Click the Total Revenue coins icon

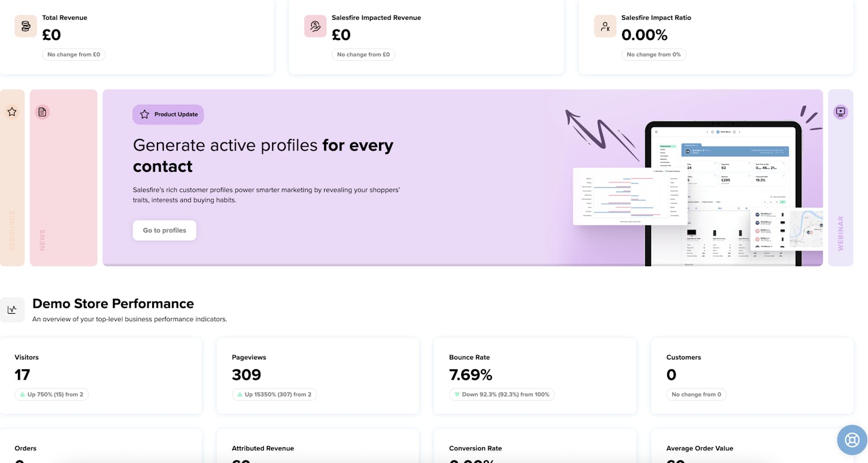click(x=25, y=26)
